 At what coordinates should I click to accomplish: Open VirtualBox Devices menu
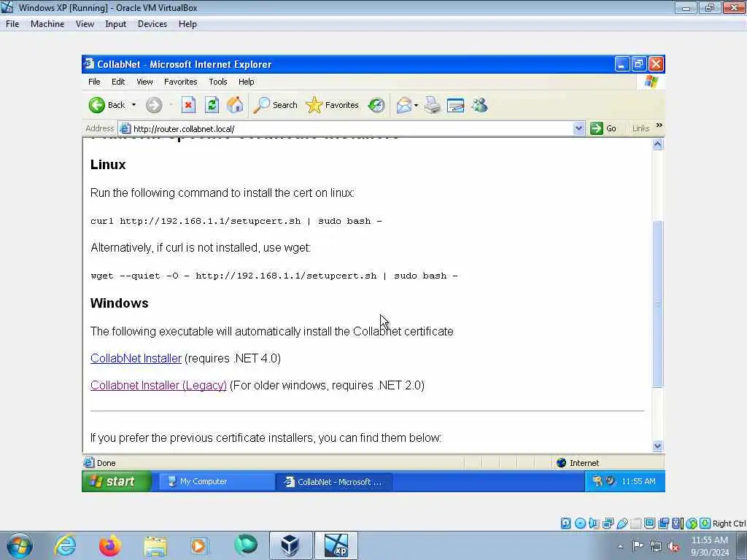pyautogui.click(x=152, y=24)
